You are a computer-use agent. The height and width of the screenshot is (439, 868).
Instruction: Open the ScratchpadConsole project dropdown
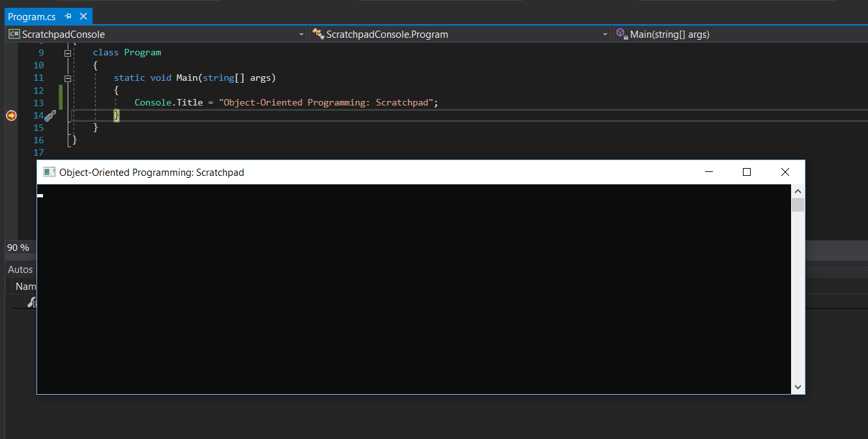point(301,35)
